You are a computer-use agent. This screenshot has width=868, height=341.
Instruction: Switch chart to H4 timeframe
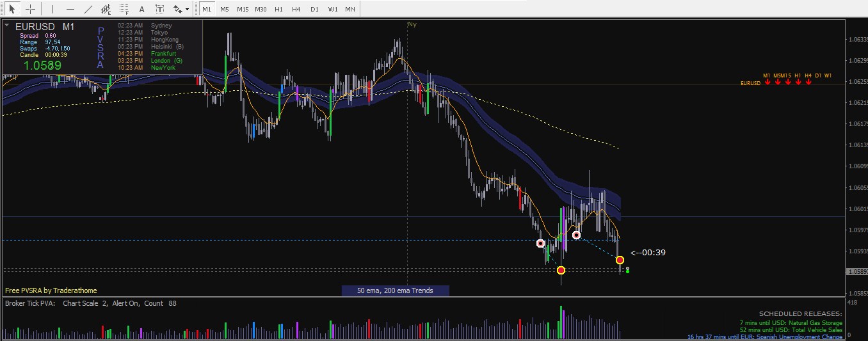pyautogui.click(x=296, y=9)
